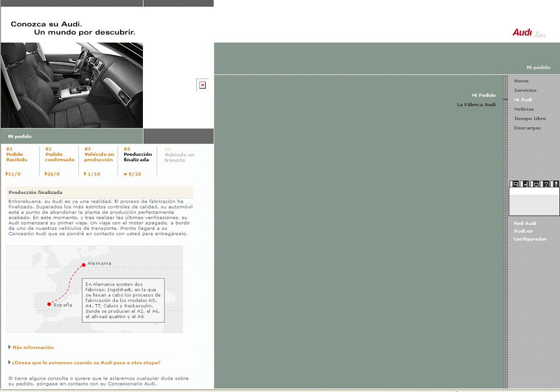Select step 02 Pedido confirmado
The width and height of the screenshot is (560, 392).
(60, 154)
